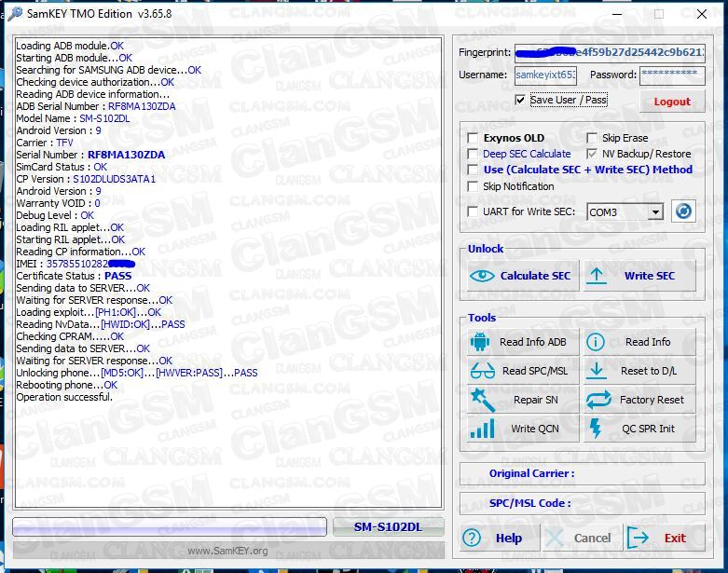Open the www.SamKEY.org link
The image size is (728, 573).
[x=227, y=552]
